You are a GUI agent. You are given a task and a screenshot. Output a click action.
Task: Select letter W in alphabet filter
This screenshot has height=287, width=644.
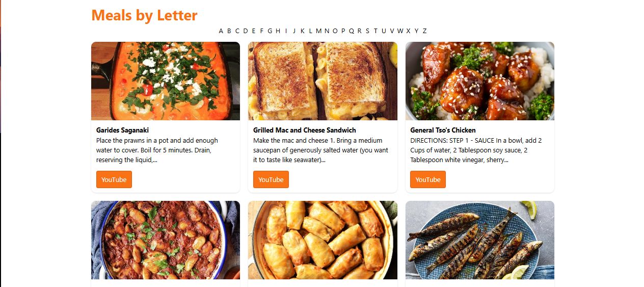(400, 31)
